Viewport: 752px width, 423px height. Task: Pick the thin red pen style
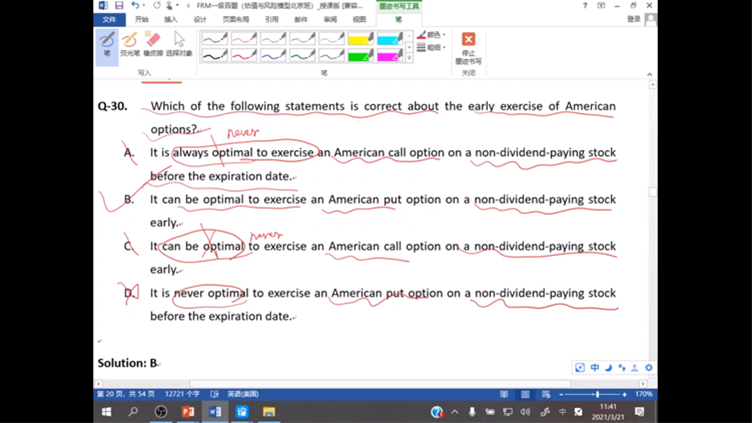tap(244, 38)
